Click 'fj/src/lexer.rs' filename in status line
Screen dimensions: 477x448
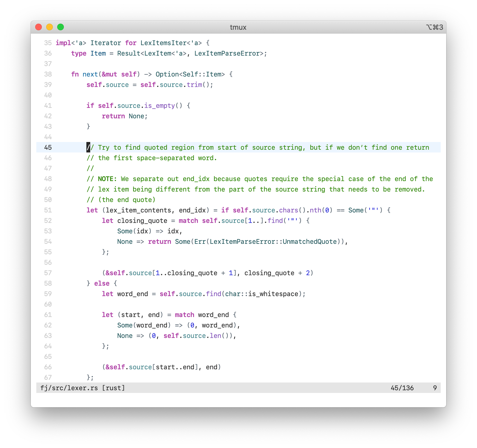coord(69,388)
